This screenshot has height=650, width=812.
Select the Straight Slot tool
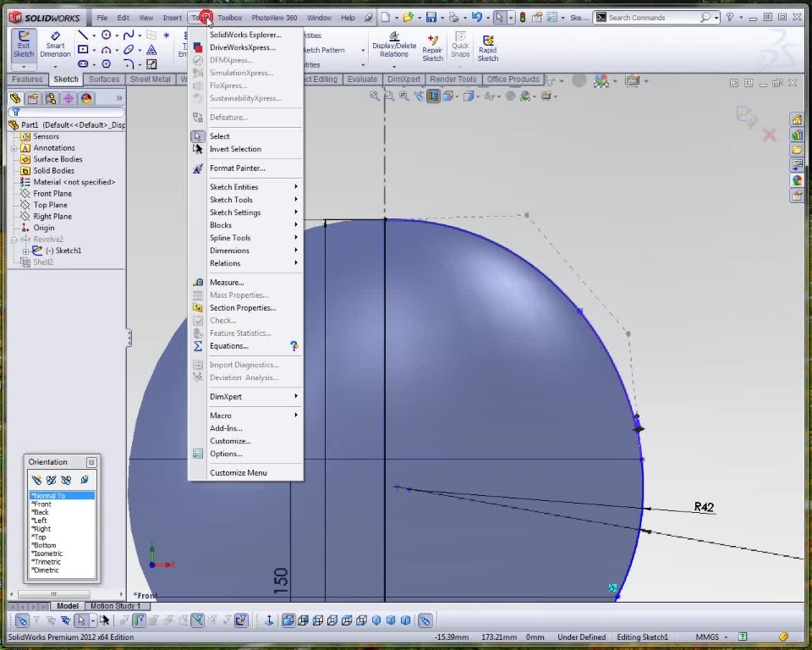[x=83, y=63]
